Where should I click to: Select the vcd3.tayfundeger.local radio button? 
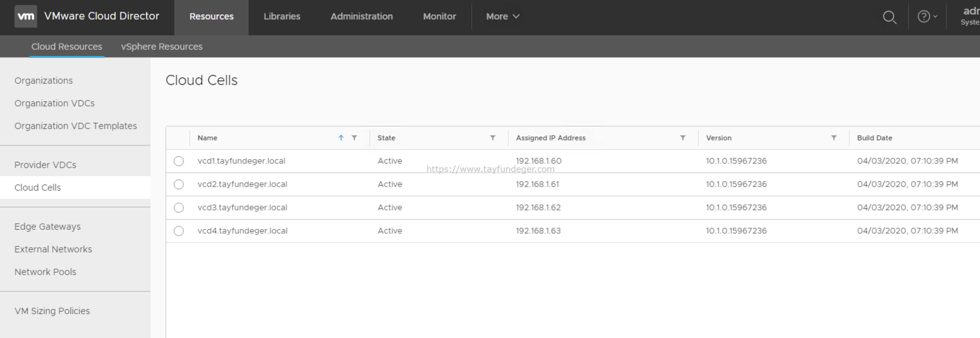179,207
